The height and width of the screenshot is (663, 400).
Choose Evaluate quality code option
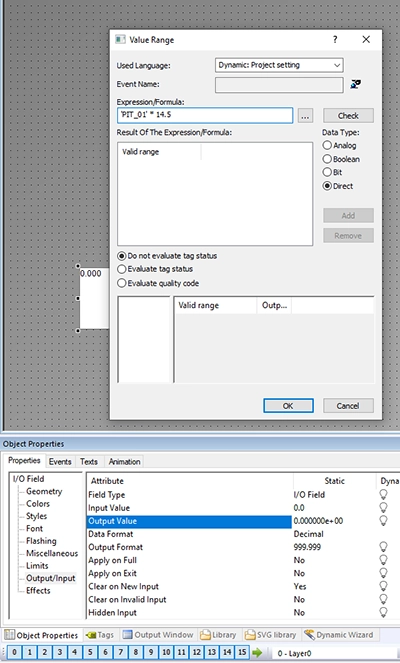pyautogui.click(x=158, y=283)
